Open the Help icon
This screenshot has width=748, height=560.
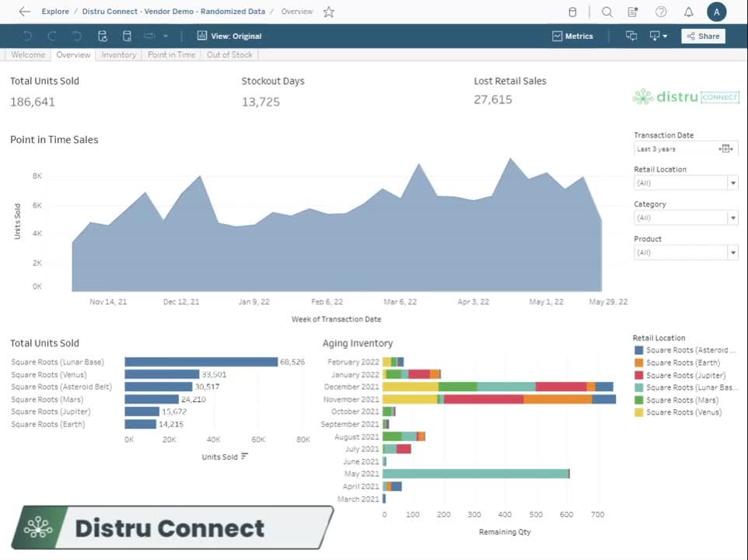(x=660, y=12)
